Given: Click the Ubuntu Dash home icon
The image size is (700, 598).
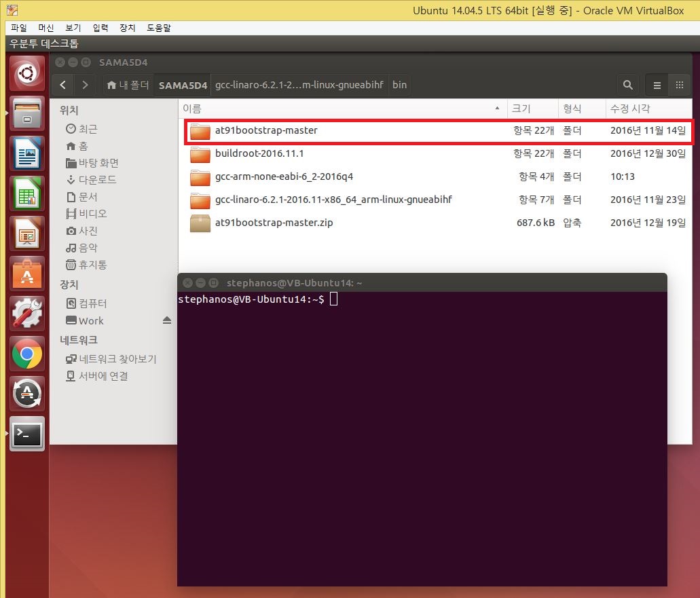Looking at the screenshot, I should click(27, 73).
